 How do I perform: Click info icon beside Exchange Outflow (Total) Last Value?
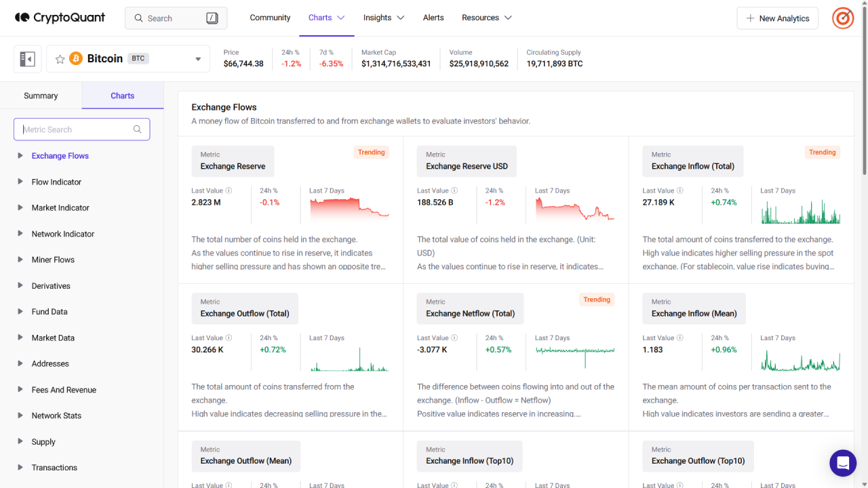[229, 338]
